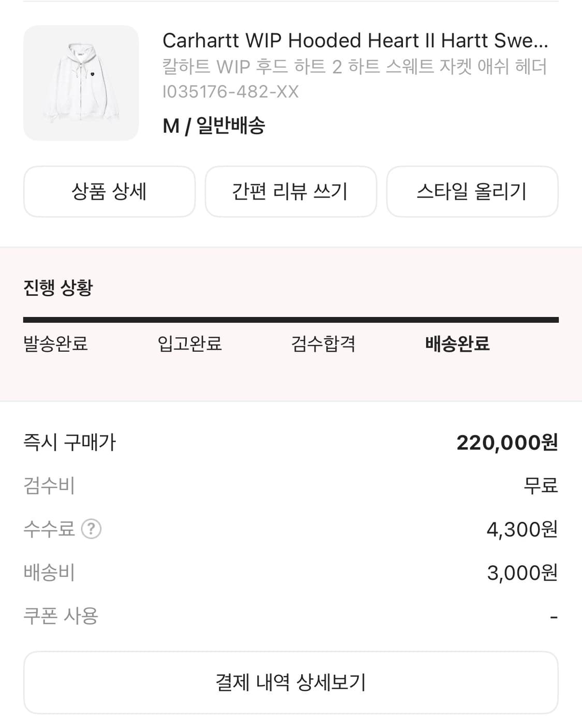
Task: Click the 3,000원 shipping fee amount
Action: 522,573
